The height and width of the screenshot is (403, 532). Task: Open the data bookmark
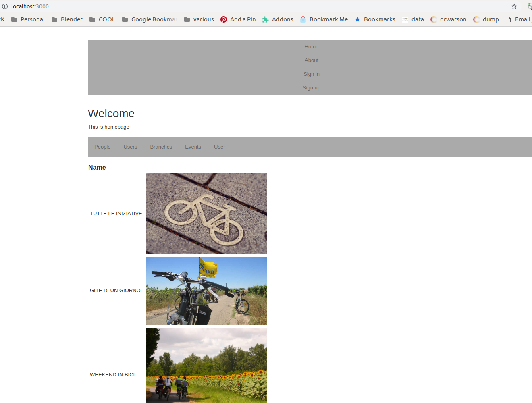click(413, 19)
